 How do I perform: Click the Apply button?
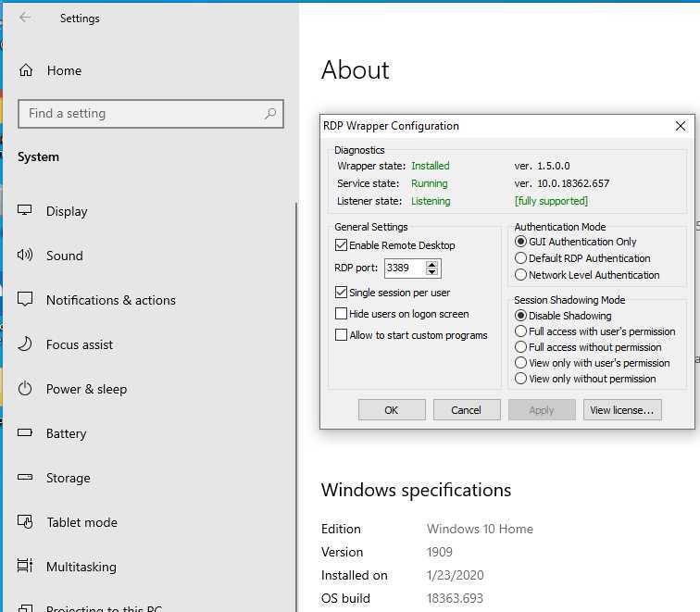[542, 410]
